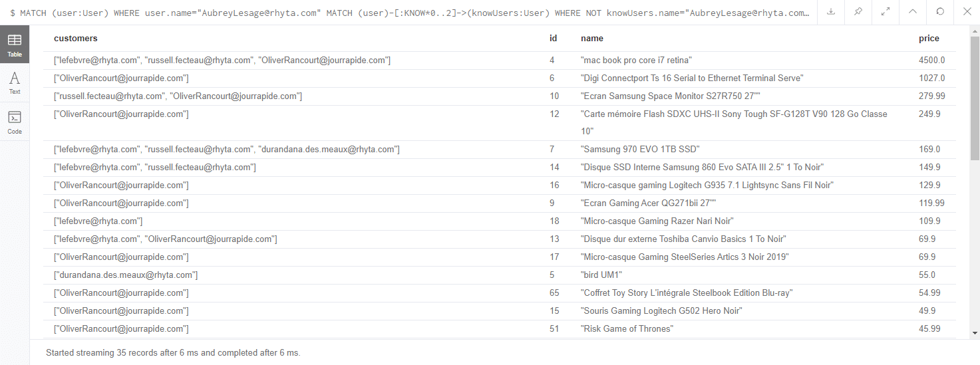Select "Micro-casque Gaming Razer Nari Noir" cell

tap(657, 221)
